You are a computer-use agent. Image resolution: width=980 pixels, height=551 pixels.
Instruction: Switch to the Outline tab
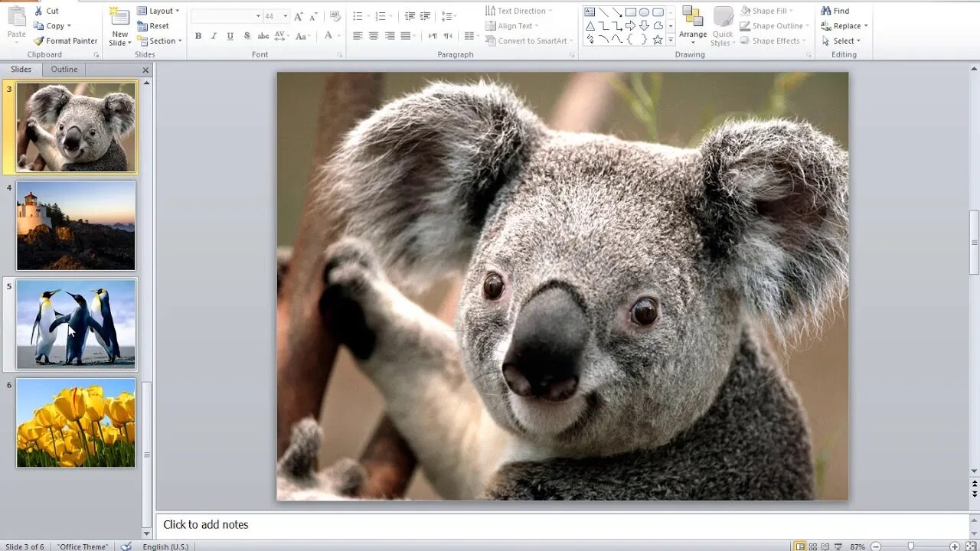(x=64, y=69)
